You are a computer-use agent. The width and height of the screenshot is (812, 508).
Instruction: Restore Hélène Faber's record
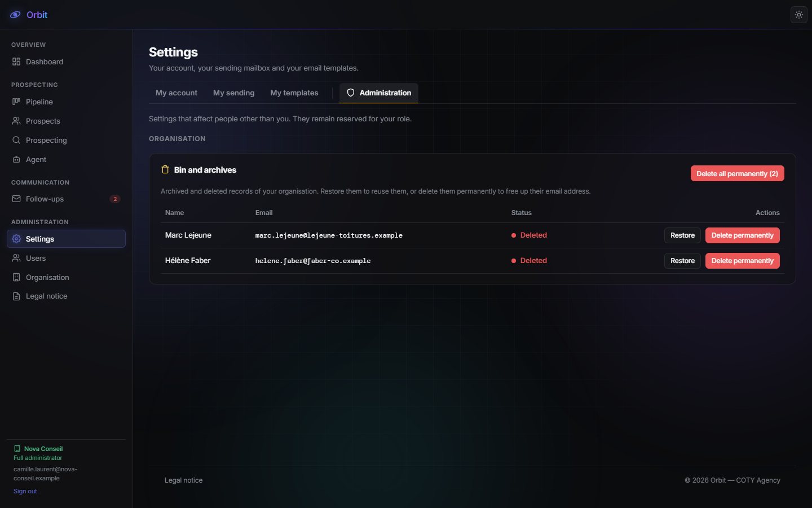[x=682, y=261]
